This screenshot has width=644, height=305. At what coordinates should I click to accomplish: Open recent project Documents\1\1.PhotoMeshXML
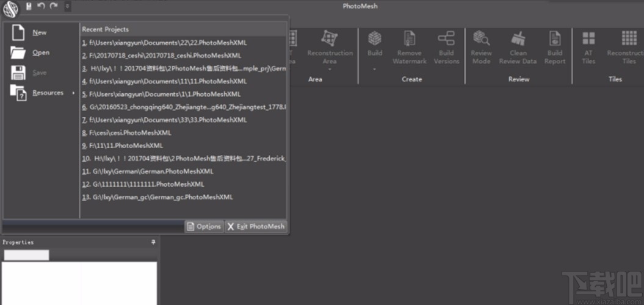pyautogui.click(x=183, y=94)
